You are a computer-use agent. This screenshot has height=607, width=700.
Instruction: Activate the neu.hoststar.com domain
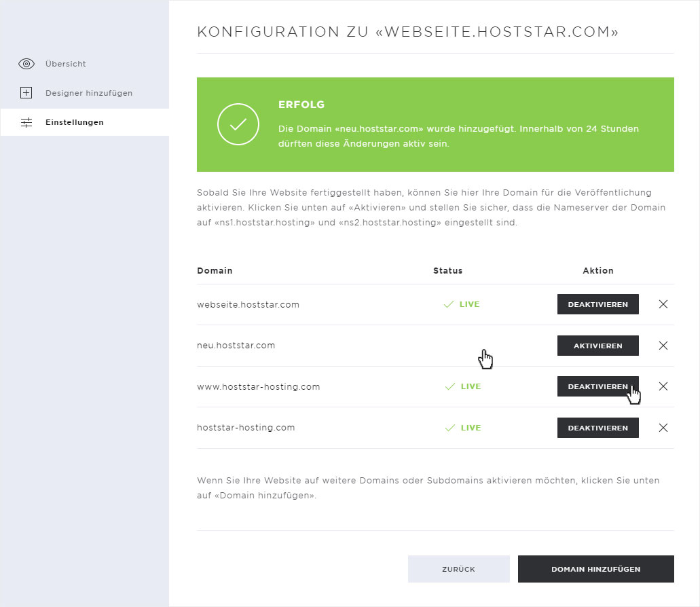point(597,346)
